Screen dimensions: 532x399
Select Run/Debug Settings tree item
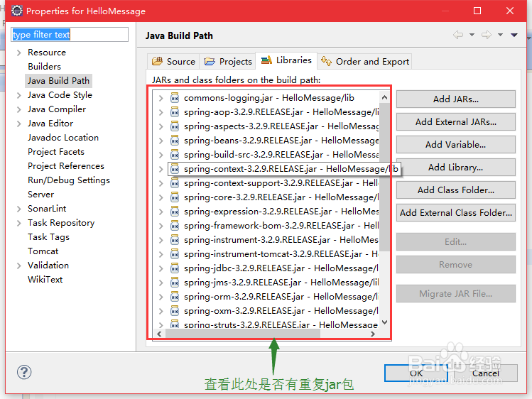coord(69,180)
